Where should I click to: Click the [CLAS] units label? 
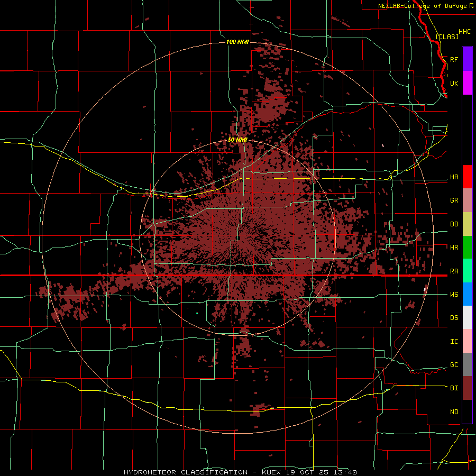447,37
